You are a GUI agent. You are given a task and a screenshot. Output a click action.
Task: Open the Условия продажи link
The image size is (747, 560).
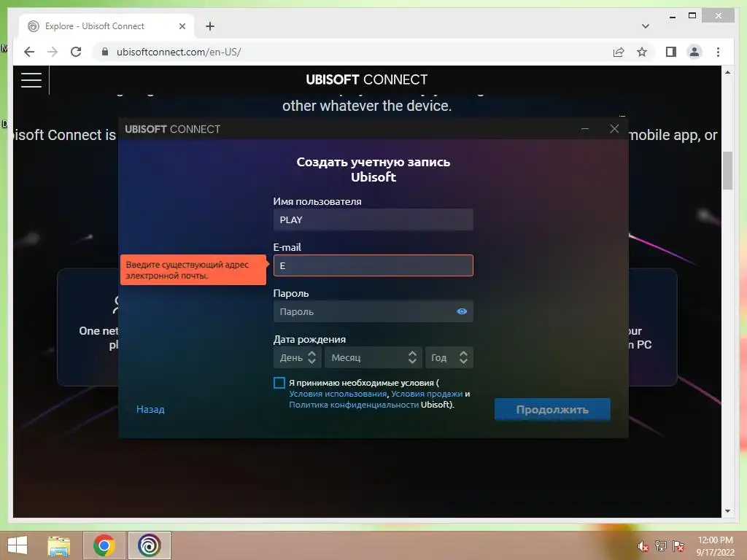coord(427,394)
